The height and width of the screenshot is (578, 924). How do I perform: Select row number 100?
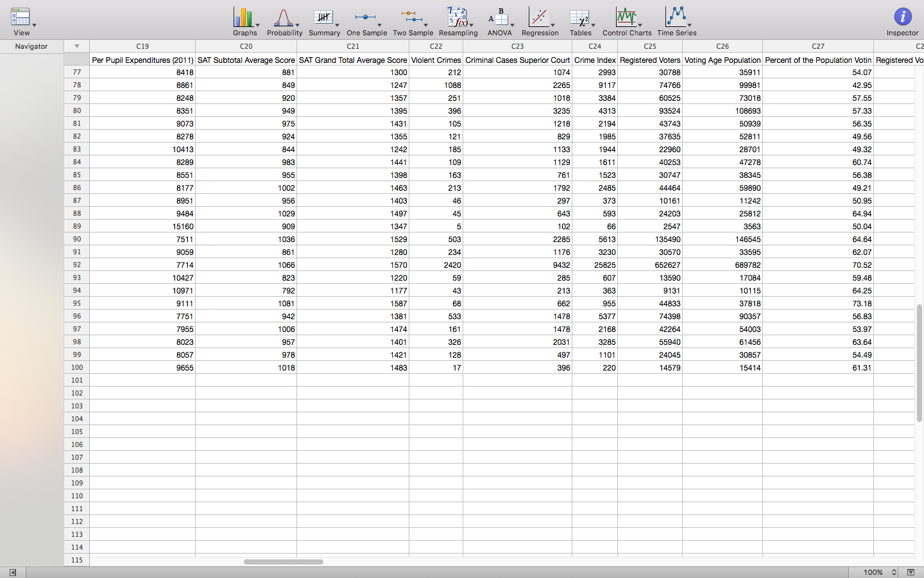77,367
